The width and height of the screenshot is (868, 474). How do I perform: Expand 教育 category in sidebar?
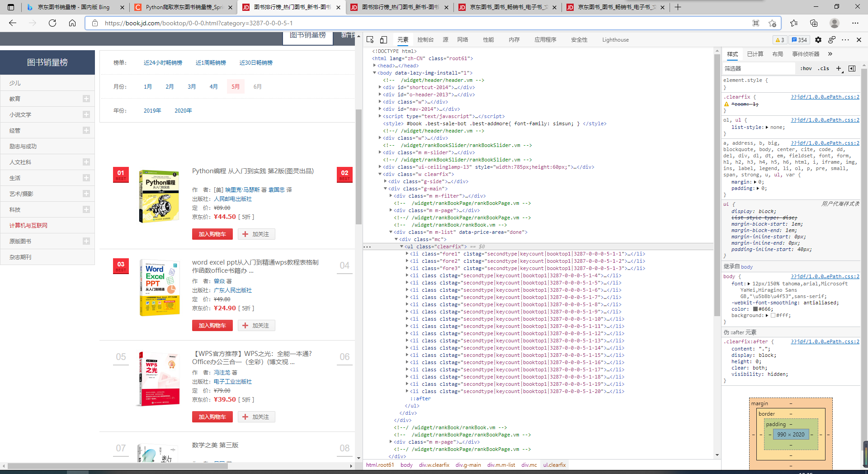pos(86,99)
